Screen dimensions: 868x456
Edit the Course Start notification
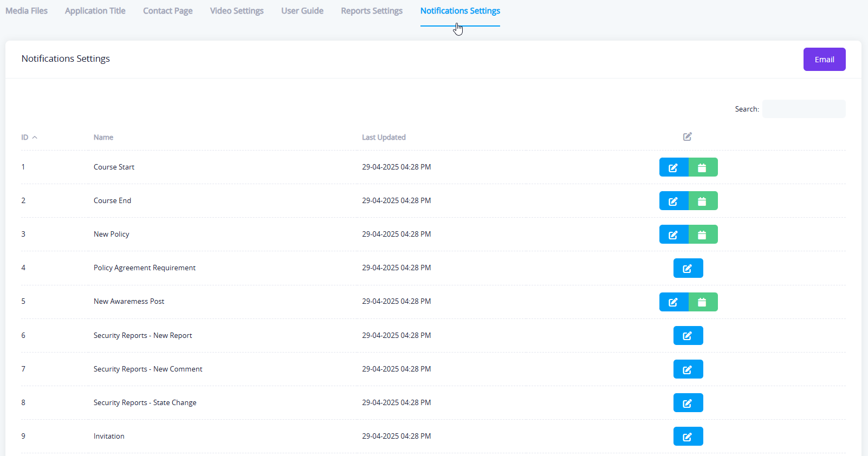pos(673,167)
